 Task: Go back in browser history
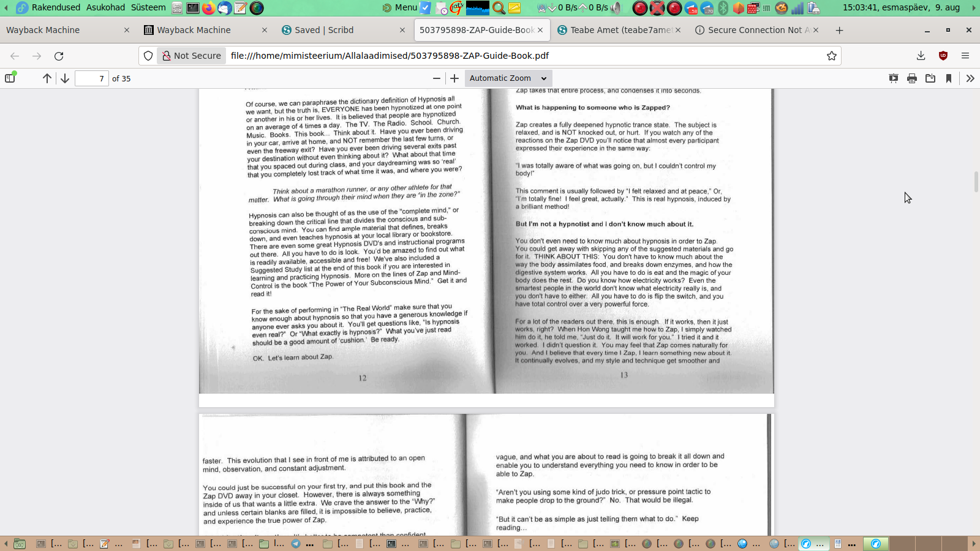pyautogui.click(x=15, y=56)
